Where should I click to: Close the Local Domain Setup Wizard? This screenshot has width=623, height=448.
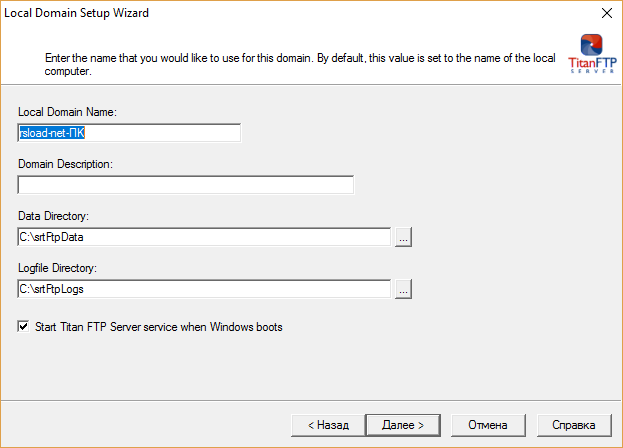pyautogui.click(x=605, y=14)
